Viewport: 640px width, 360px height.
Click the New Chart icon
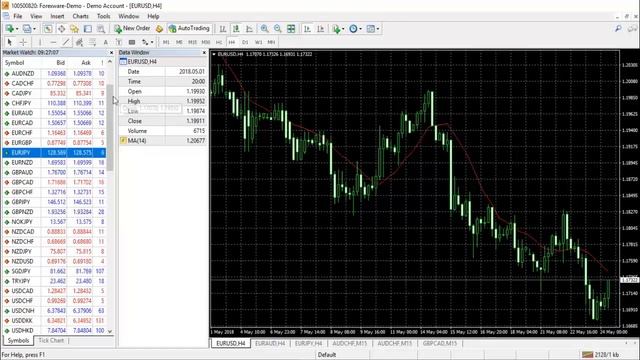[9, 29]
